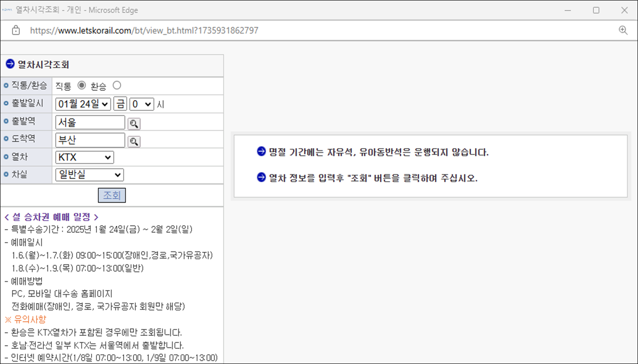Image resolution: width=638 pixels, height=364 pixels.
Task: Click the 특별수송기간 date line
Action: click(x=98, y=229)
